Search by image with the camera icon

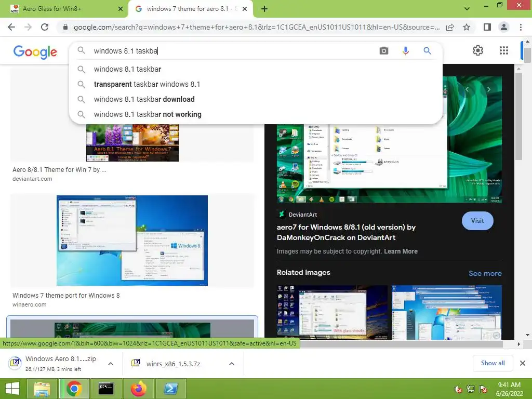[384, 51]
